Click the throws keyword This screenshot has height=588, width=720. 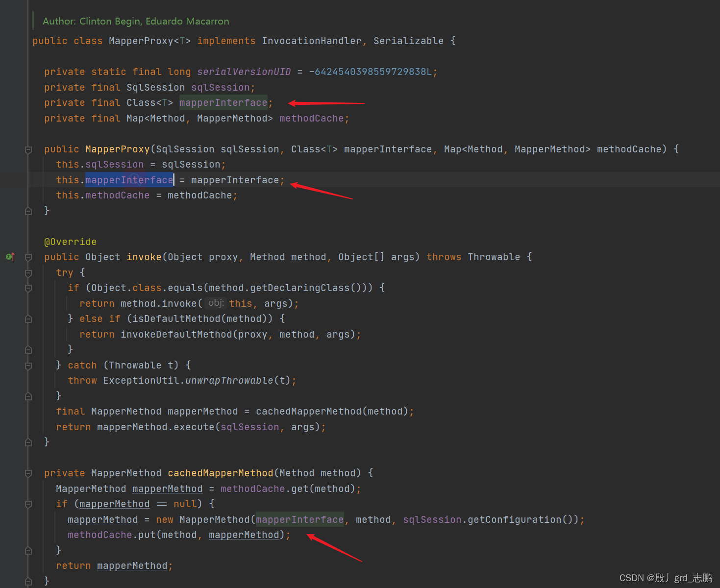444,257
